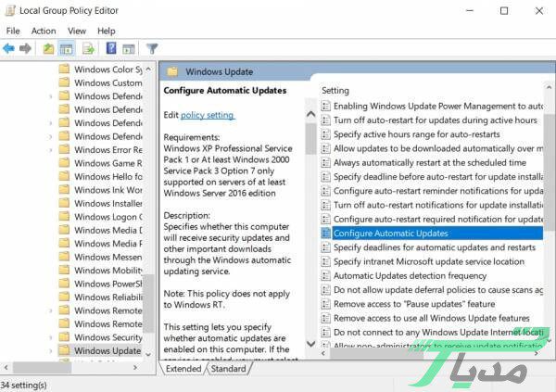Toggle the Show/Hide Console Tree icon
This screenshot has height=392, width=556.
67,48
